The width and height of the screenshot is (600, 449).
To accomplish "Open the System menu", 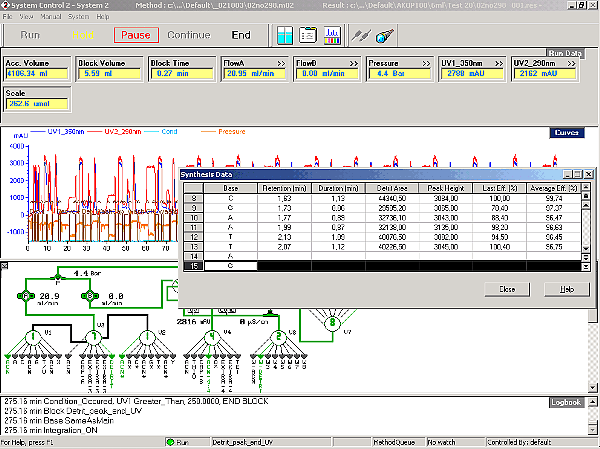I will [x=79, y=17].
